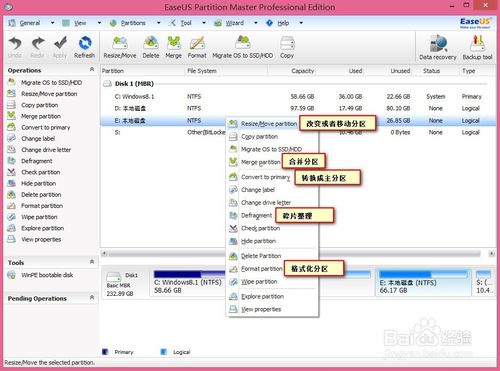
Task: Open the Migrate OS to SSD/HDD toolbar icon
Action: click(242, 47)
